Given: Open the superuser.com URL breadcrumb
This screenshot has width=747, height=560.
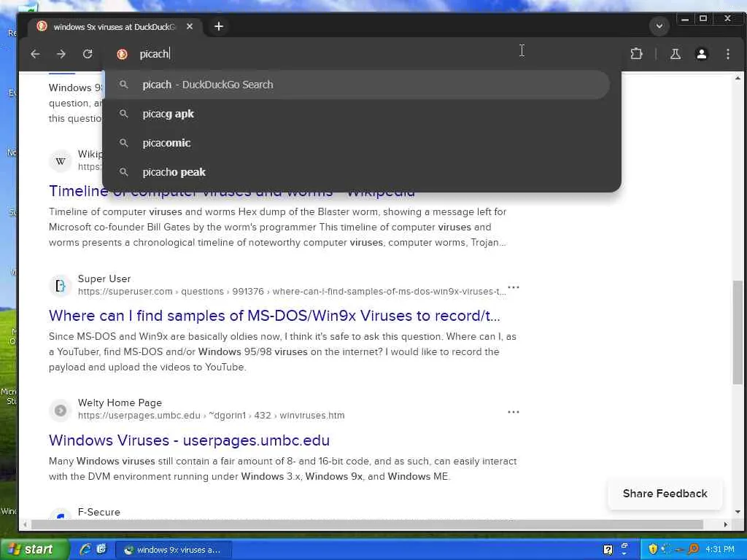Looking at the screenshot, I should [292, 292].
